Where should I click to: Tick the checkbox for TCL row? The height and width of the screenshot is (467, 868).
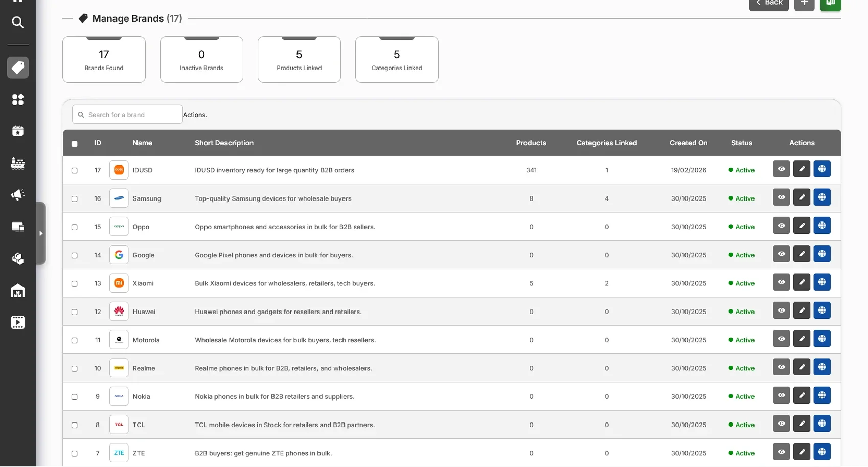click(x=75, y=425)
